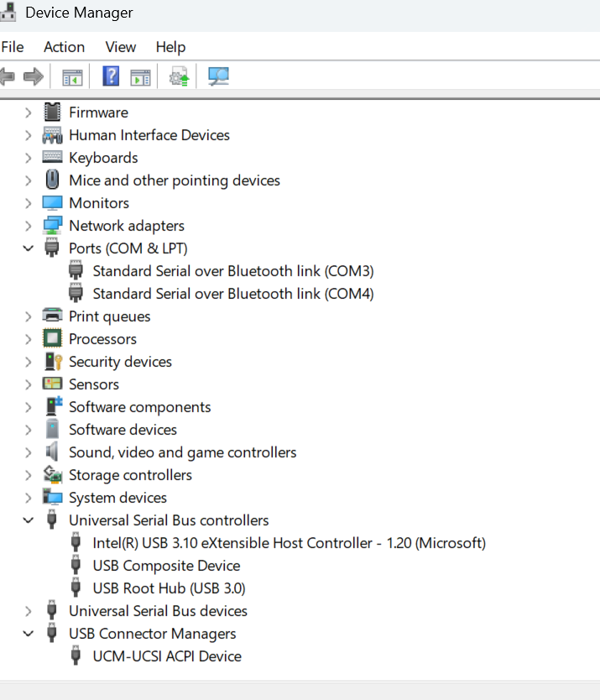Open the Action menu
Screen dimensions: 600x700
coord(64,47)
